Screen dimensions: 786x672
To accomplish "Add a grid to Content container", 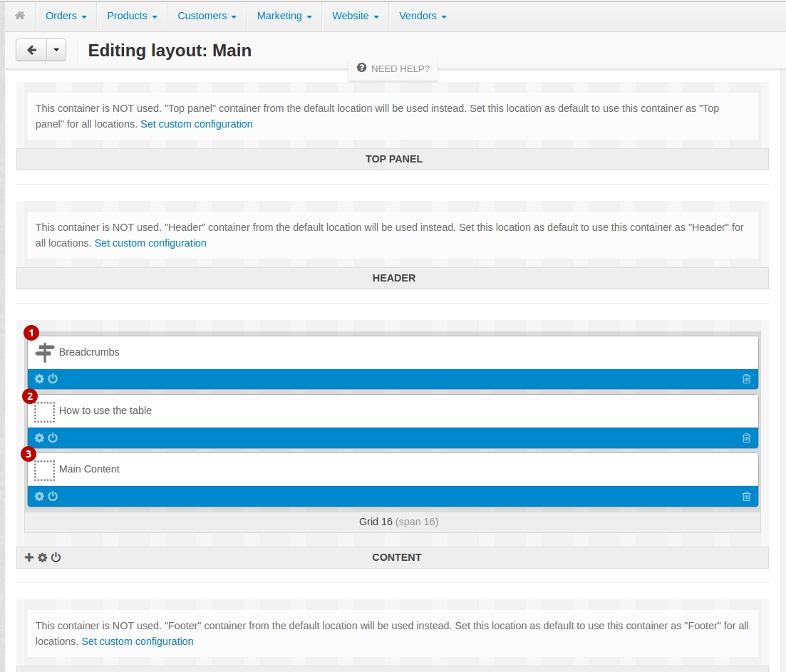I will click(x=29, y=557).
